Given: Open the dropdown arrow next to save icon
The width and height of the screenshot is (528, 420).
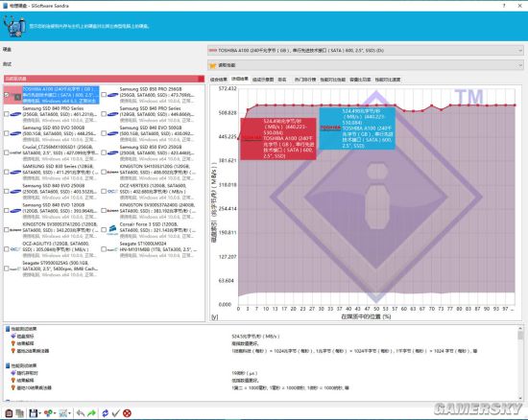Looking at the screenshot, I should (x=39, y=413).
